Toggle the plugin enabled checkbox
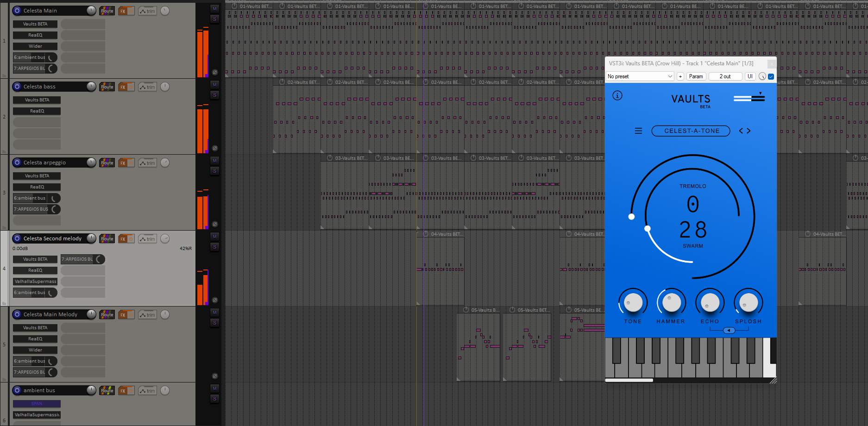 [771, 76]
